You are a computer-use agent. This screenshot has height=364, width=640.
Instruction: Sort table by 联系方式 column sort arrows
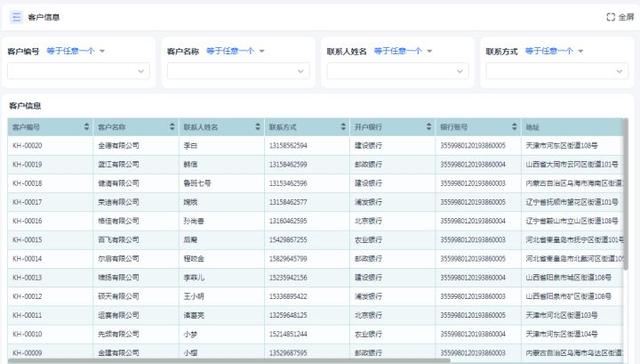click(343, 127)
